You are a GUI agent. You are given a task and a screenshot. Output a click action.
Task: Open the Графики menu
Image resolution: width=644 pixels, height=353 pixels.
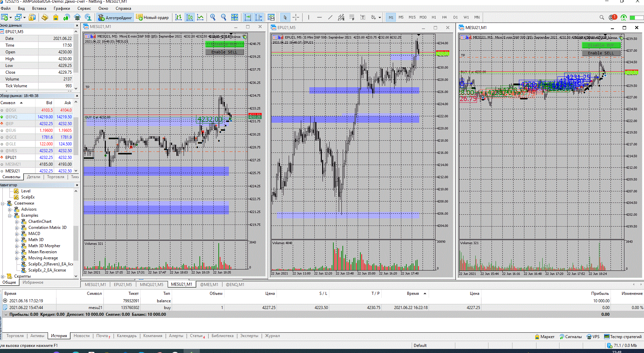point(62,8)
